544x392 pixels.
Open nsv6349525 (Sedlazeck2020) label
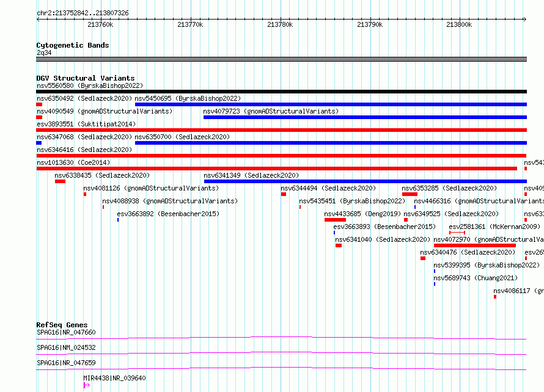(x=451, y=214)
